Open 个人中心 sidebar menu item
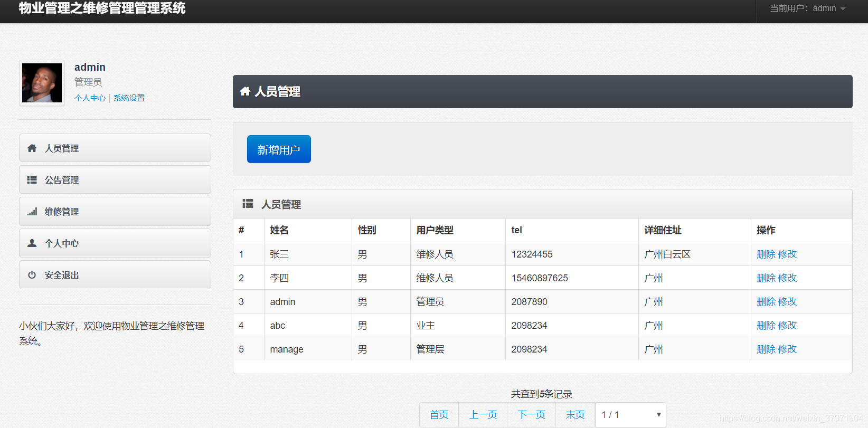 (x=115, y=243)
